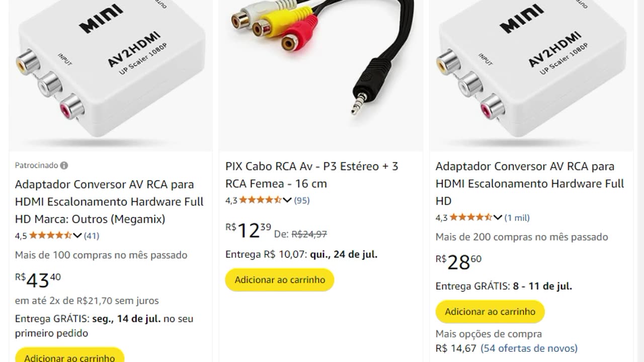Viewport: 644px width, 362px height.
Task: Expand rating breakdown for PIX Cabo RCA
Action: (x=287, y=200)
